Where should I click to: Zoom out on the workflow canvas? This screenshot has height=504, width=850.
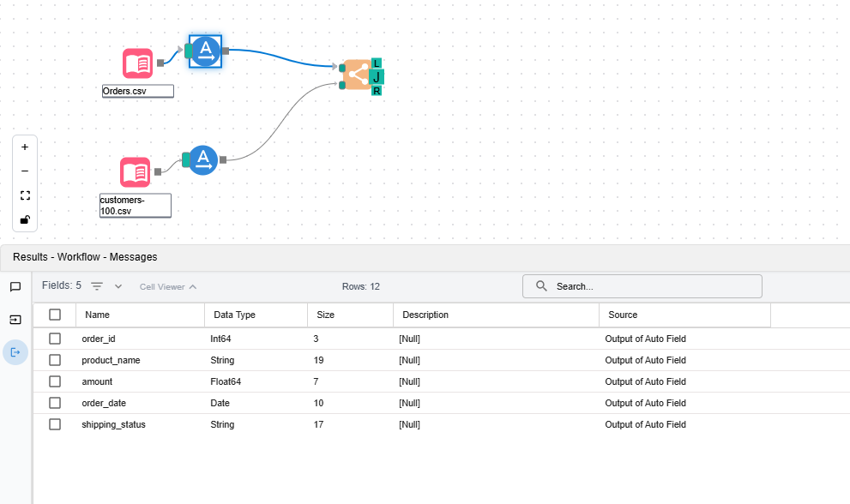[25, 171]
